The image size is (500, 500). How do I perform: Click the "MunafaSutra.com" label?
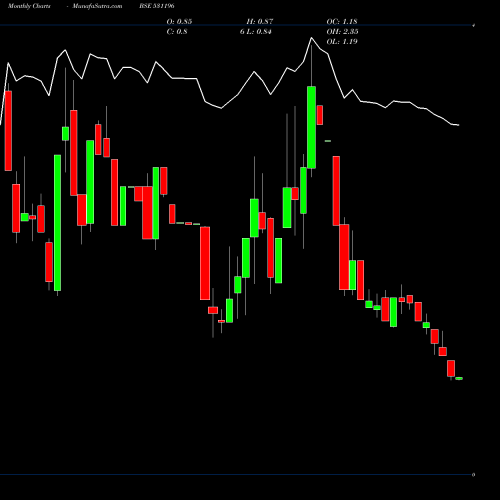(97, 6)
